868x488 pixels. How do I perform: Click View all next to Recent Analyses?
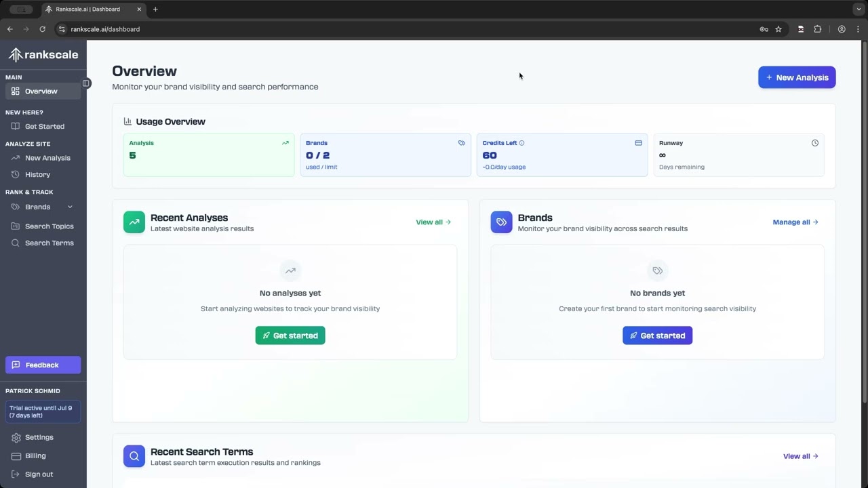(433, 222)
